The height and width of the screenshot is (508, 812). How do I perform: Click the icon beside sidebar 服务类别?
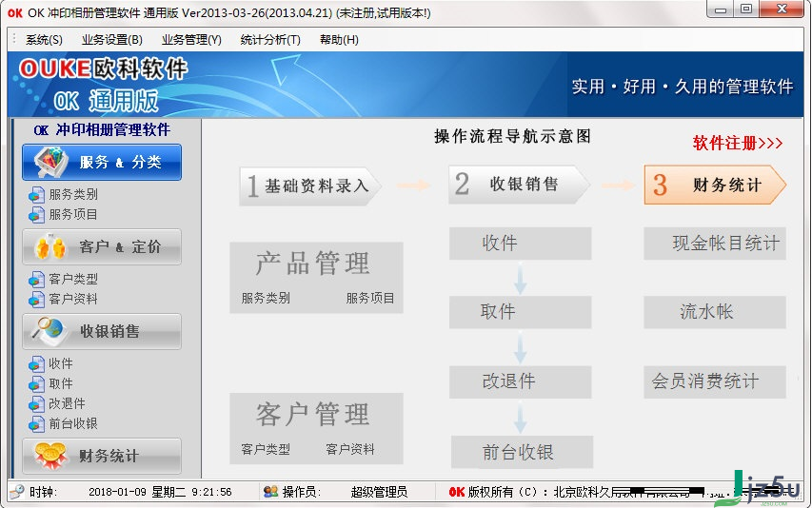pos(36,195)
